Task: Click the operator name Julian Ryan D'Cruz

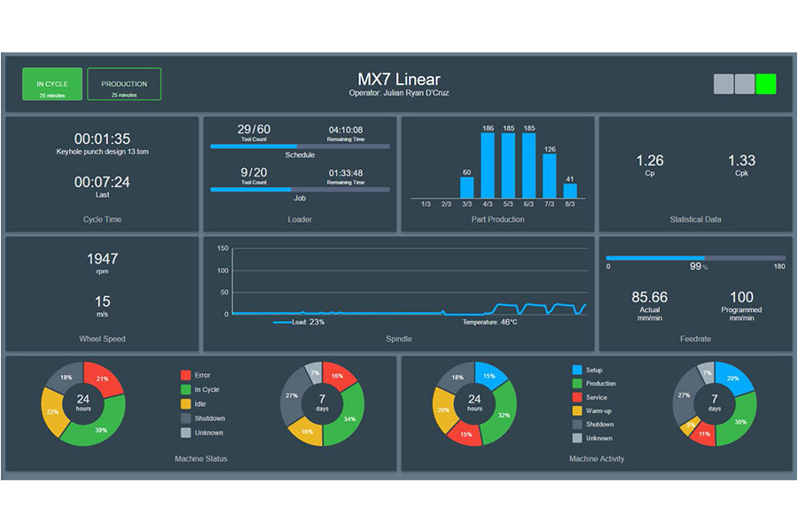Action: click(399, 93)
